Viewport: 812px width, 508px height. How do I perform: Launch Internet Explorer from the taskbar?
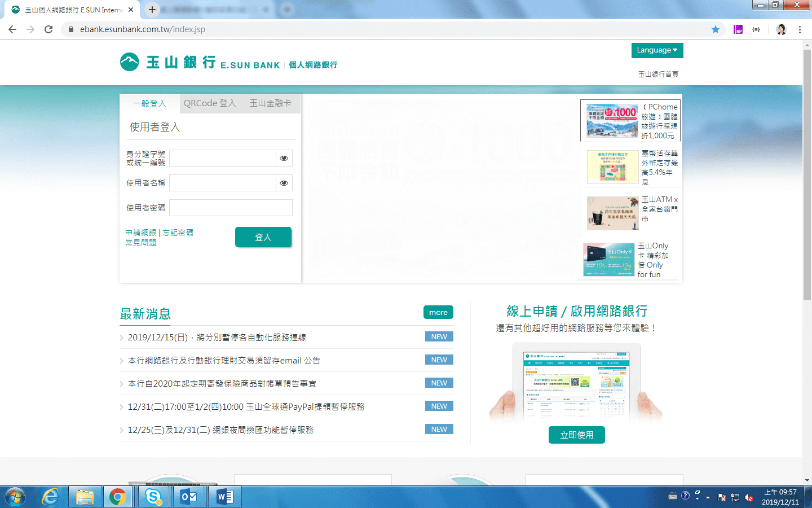(51, 497)
